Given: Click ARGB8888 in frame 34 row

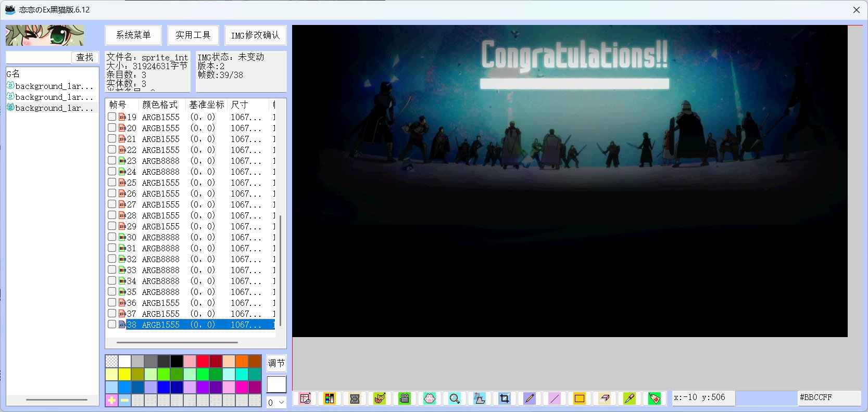Looking at the screenshot, I should [x=161, y=281].
